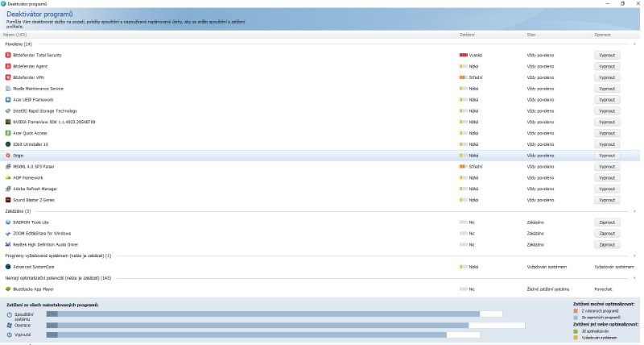Click the Intel Rapid Storage Technology icon

click(x=8, y=111)
